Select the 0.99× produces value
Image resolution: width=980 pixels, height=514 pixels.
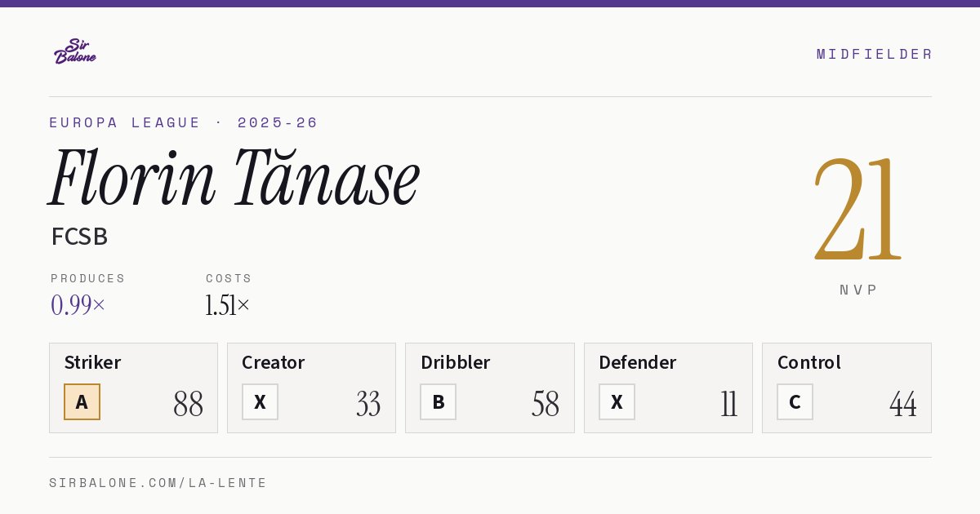(78, 305)
